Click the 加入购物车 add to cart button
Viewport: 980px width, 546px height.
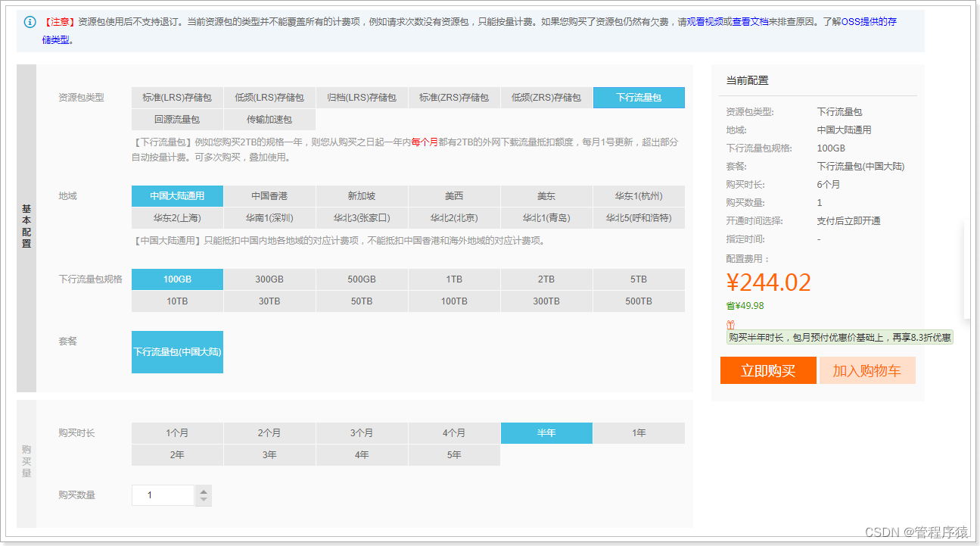pyautogui.click(x=867, y=370)
